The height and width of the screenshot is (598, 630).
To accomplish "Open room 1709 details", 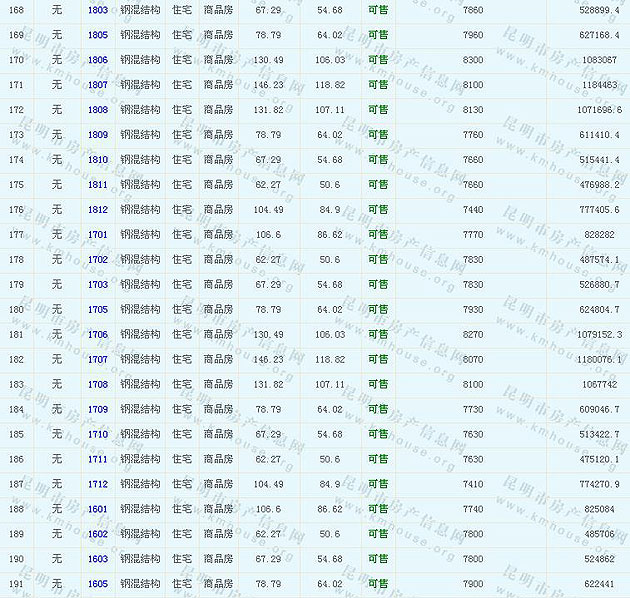I will 97,410.
